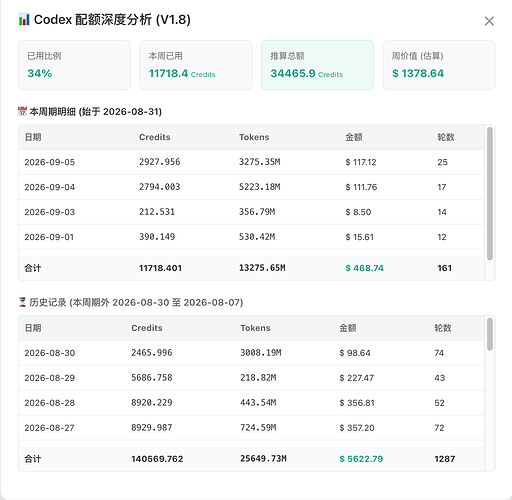
Task: Select the Credits value 8929.987
Action: 152,428
